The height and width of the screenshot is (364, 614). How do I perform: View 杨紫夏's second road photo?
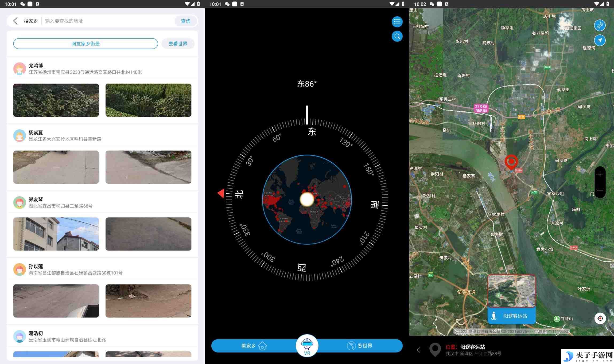(x=148, y=167)
